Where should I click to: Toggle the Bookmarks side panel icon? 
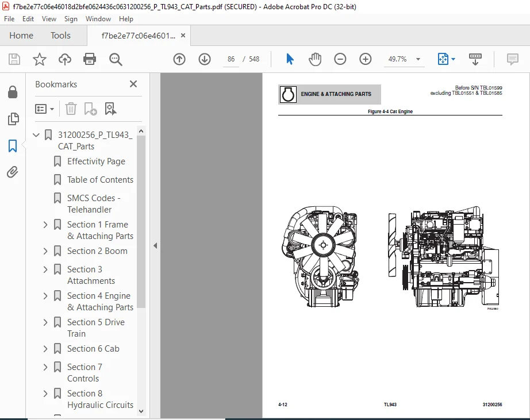[x=13, y=145]
